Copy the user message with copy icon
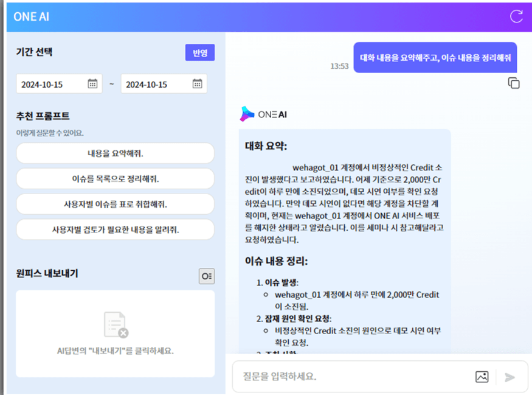 513,83
